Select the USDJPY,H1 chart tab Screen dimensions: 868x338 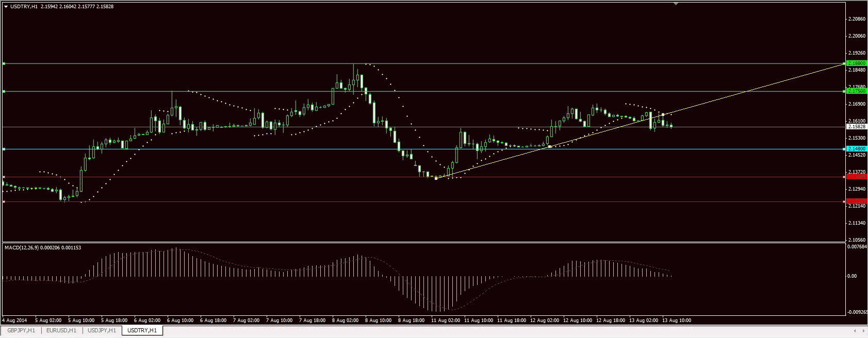click(102, 330)
